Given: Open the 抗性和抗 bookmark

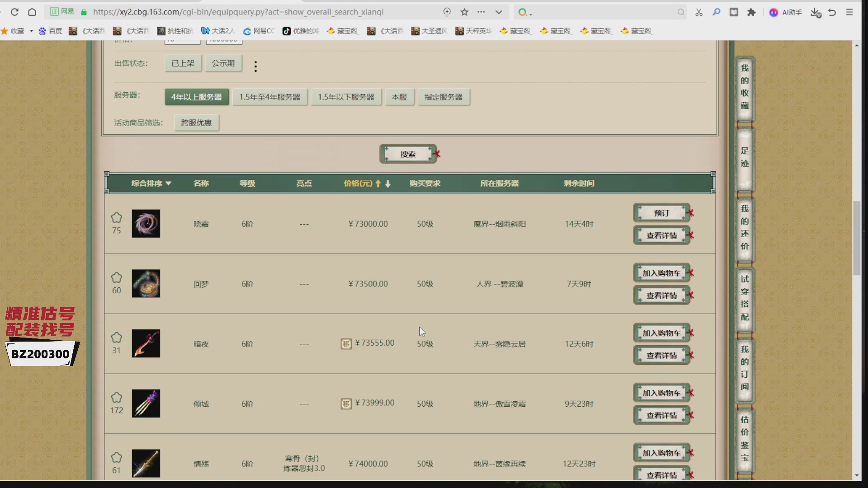Looking at the screenshot, I should [x=175, y=31].
